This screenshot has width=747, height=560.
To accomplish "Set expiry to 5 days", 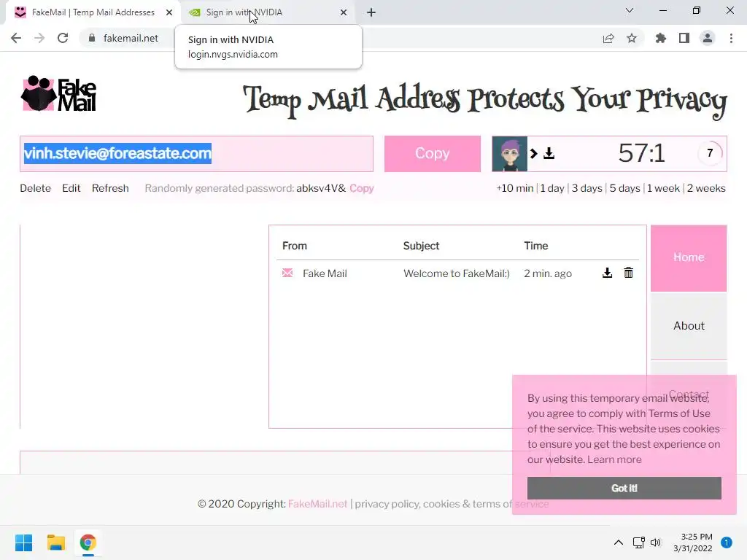I will tap(624, 188).
